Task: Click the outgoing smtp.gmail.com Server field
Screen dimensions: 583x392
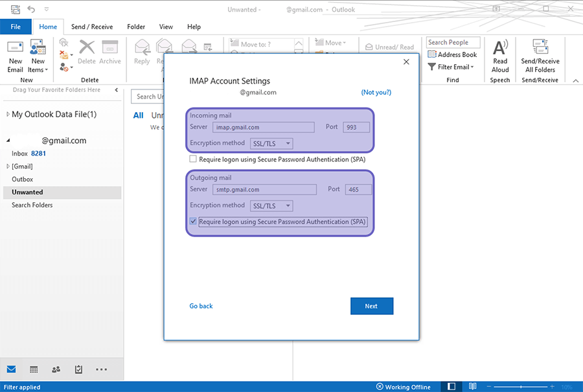Action: (x=264, y=189)
